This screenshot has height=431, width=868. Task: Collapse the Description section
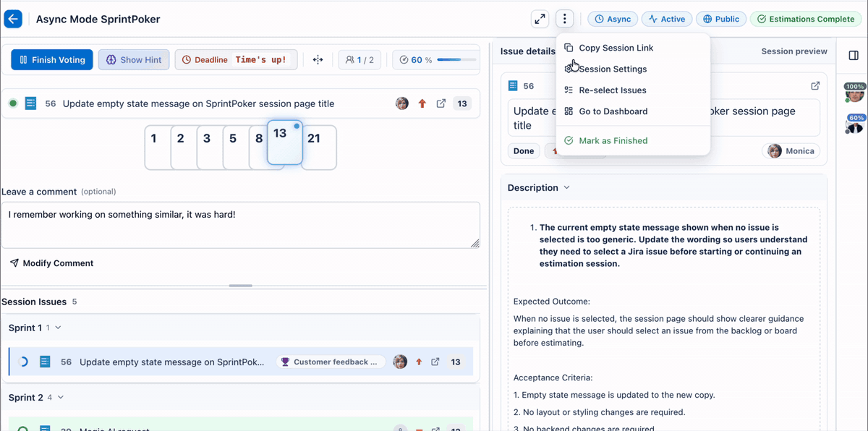pos(567,187)
